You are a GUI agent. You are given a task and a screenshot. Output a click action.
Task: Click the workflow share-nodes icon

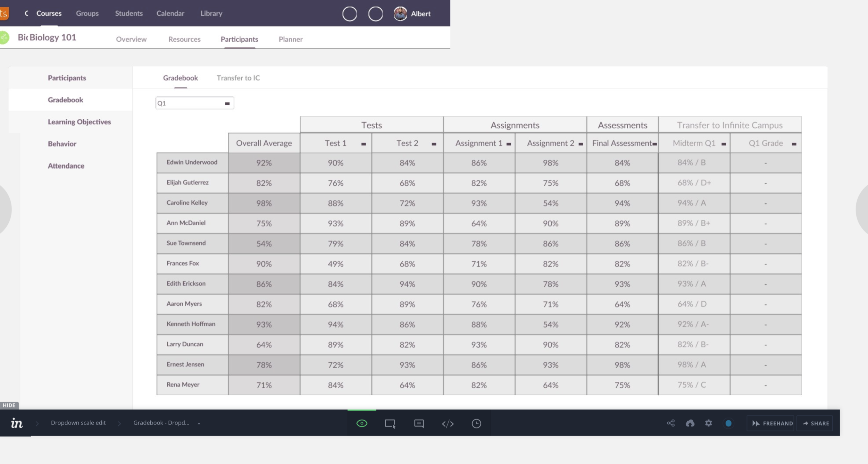click(x=671, y=423)
